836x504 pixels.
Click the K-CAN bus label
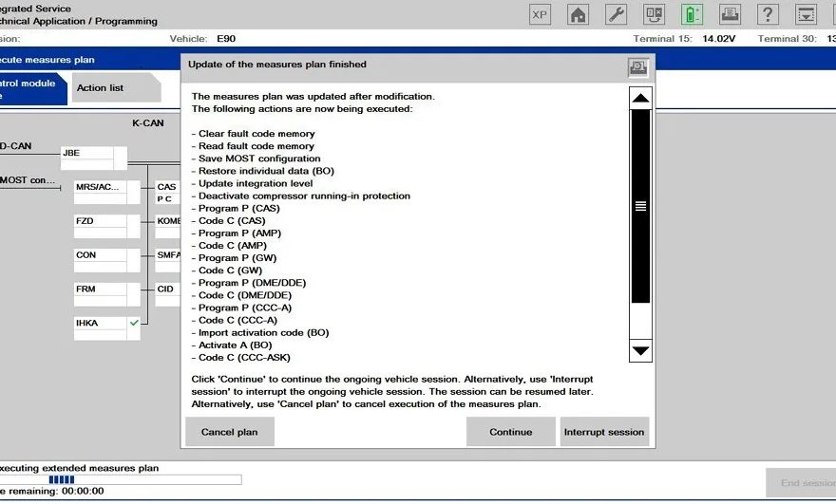pyautogui.click(x=147, y=123)
